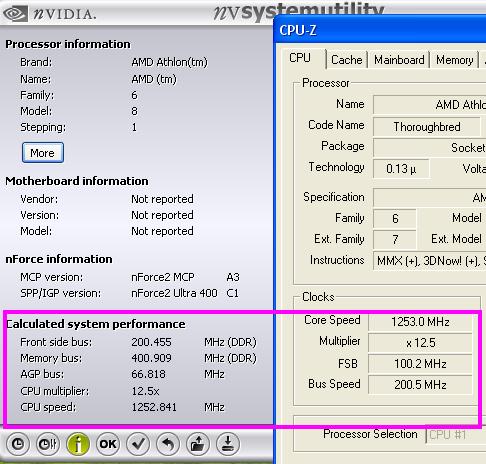486x464 pixels.
Task: Click the Ext. Family field showing 7
Action: [395, 239]
